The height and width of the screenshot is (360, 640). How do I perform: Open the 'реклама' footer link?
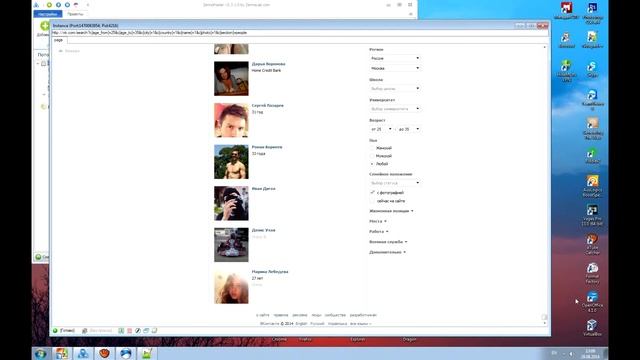300,315
